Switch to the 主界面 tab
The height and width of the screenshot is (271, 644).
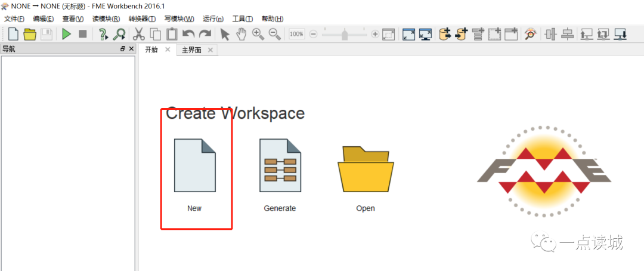pos(191,50)
